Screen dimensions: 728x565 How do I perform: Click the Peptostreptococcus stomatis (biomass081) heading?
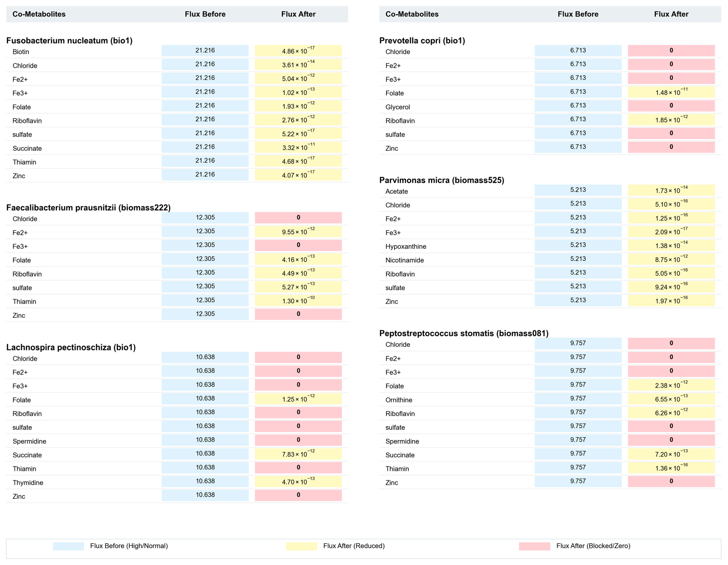(464, 333)
